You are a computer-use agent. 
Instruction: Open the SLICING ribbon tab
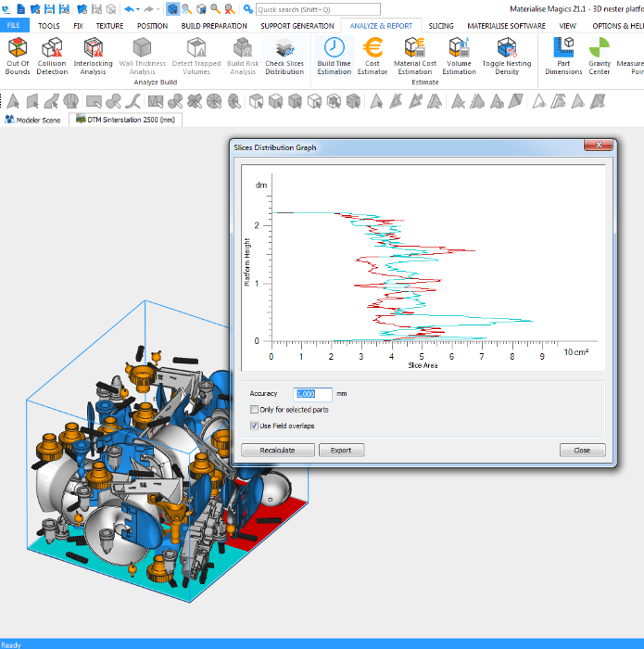point(441,26)
